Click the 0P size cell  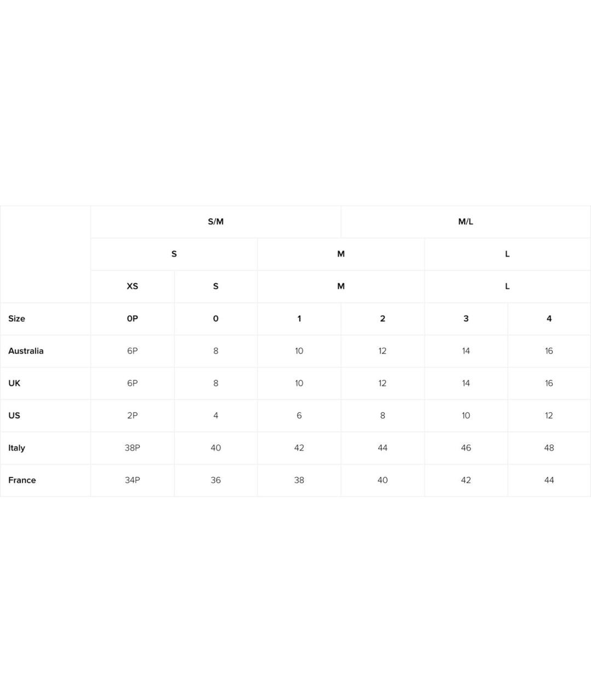[132, 318]
